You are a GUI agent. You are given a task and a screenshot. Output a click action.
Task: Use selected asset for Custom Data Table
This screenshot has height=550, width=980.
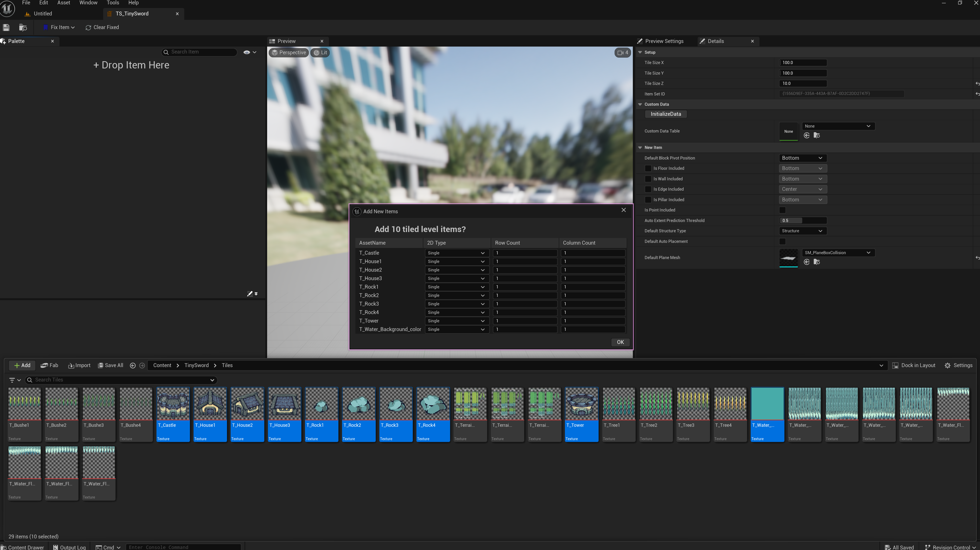point(807,135)
